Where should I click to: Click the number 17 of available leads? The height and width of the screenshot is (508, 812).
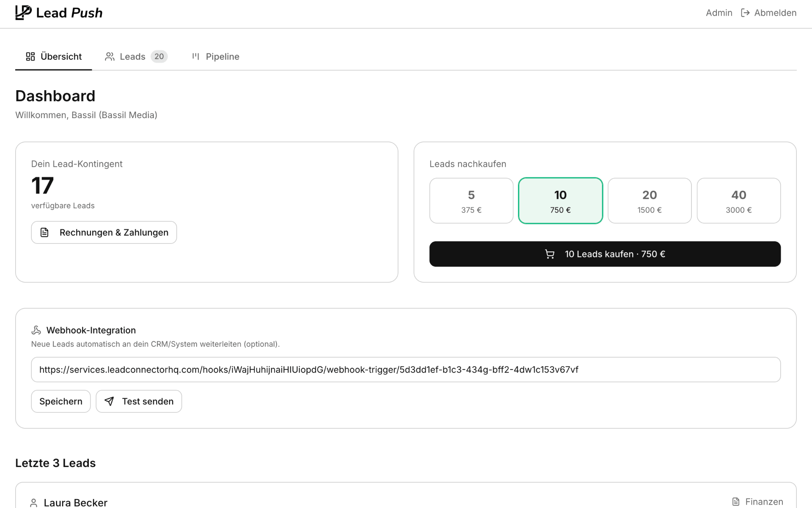tap(42, 185)
